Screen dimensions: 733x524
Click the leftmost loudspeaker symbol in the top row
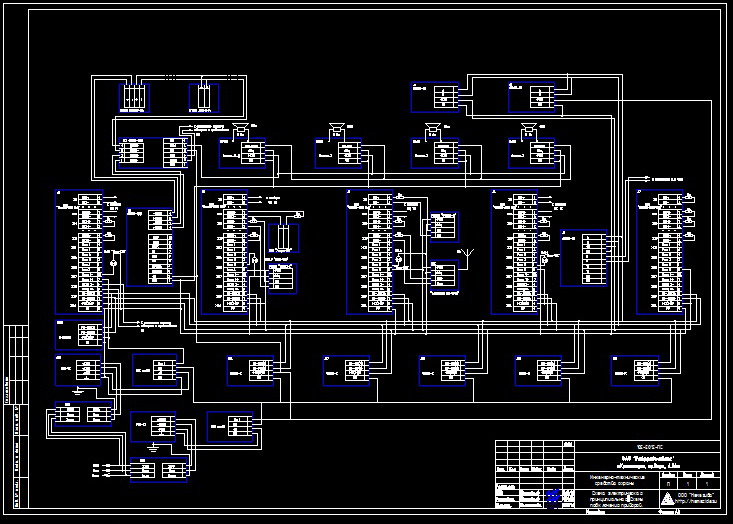pyautogui.click(x=240, y=128)
